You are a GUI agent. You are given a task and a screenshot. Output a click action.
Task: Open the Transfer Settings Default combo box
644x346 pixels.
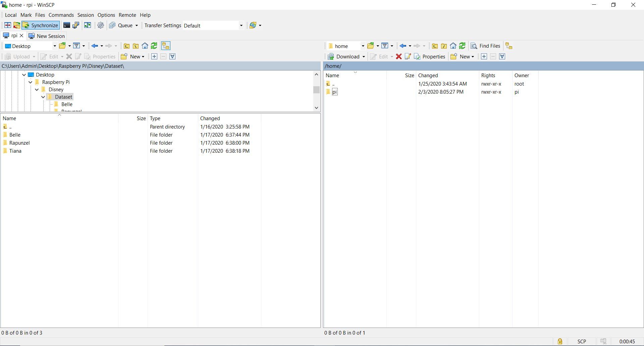pyautogui.click(x=213, y=26)
